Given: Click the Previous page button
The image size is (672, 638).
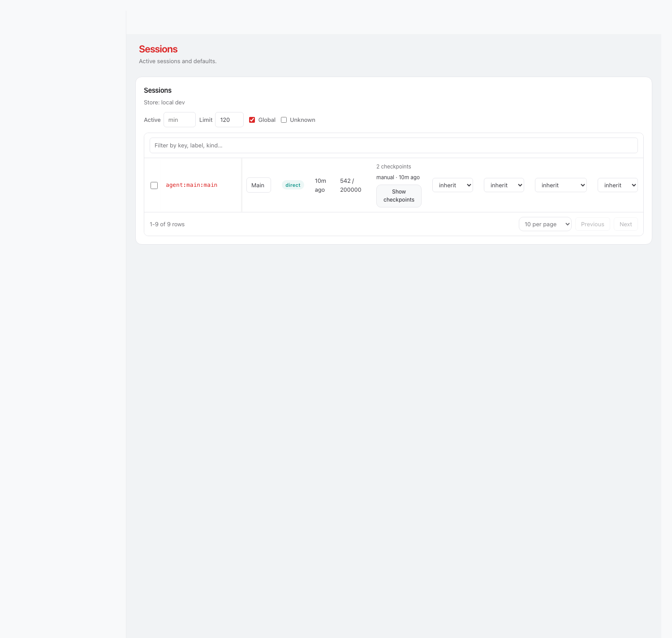Looking at the screenshot, I should coord(592,224).
